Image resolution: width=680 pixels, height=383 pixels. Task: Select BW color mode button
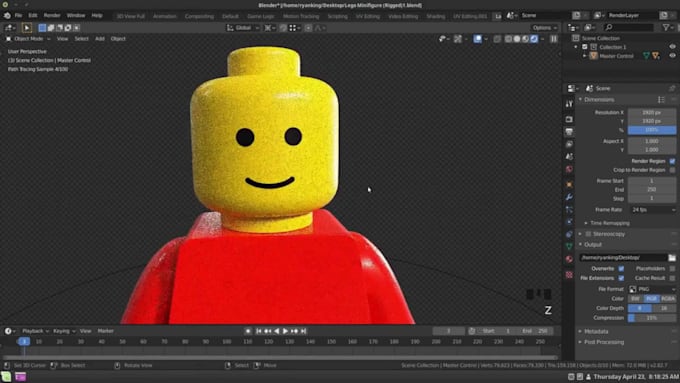[x=635, y=299]
